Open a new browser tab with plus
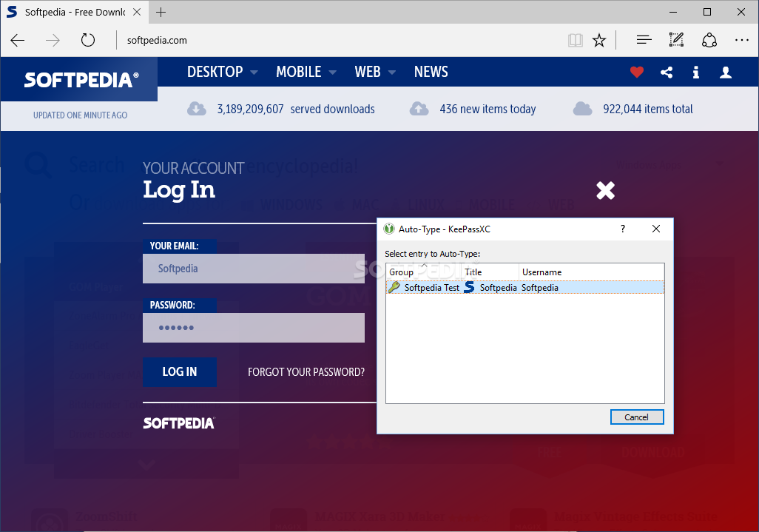 pos(161,12)
